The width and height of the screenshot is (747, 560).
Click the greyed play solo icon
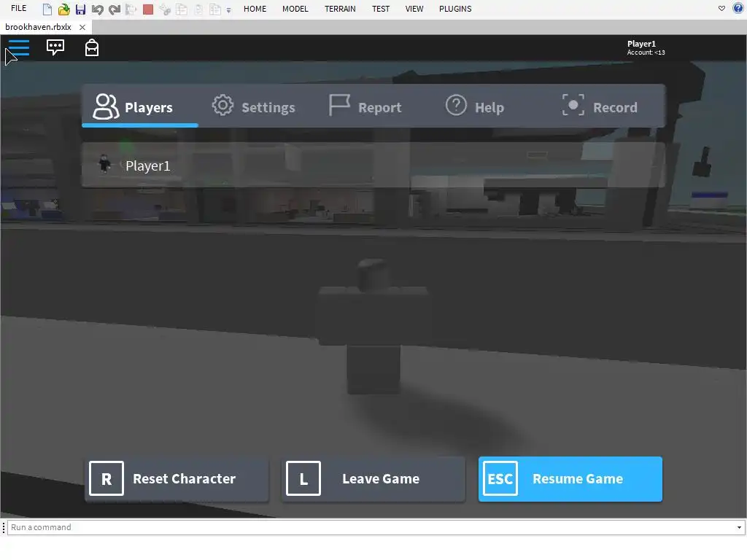(131, 9)
